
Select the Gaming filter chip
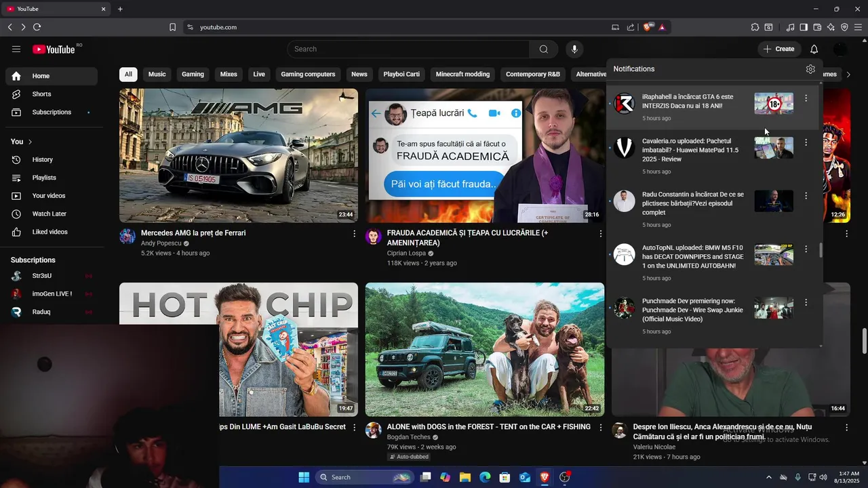[x=193, y=75]
